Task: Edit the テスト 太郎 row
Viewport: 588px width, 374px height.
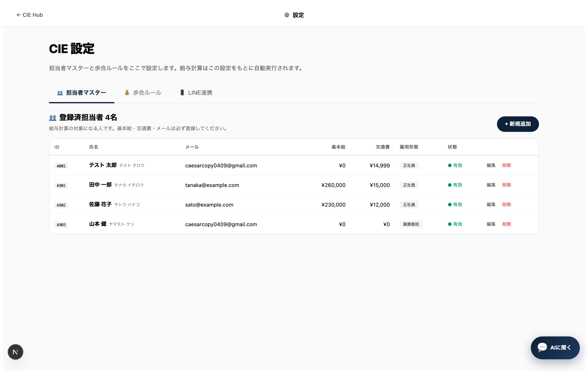Action: pyautogui.click(x=491, y=165)
